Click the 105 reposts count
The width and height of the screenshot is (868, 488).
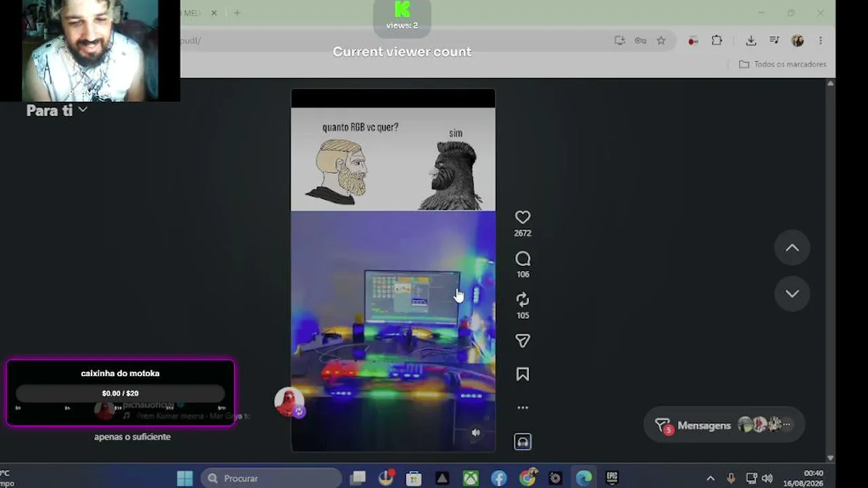(x=522, y=316)
